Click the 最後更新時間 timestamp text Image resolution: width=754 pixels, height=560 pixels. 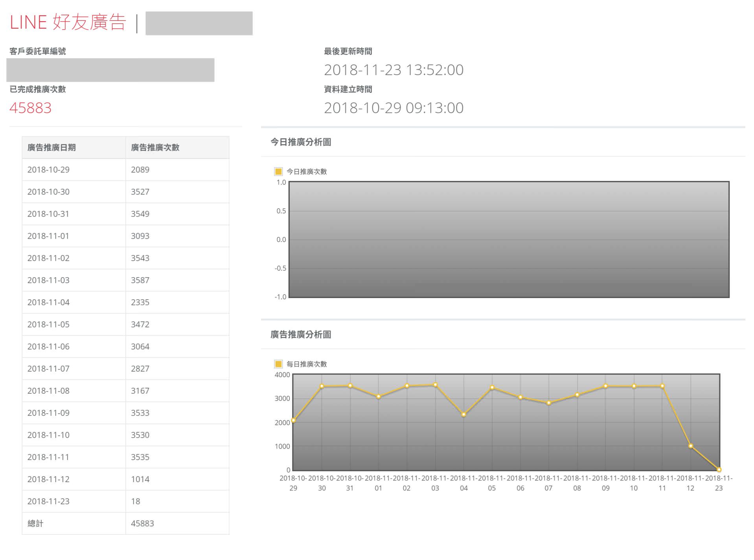393,70
